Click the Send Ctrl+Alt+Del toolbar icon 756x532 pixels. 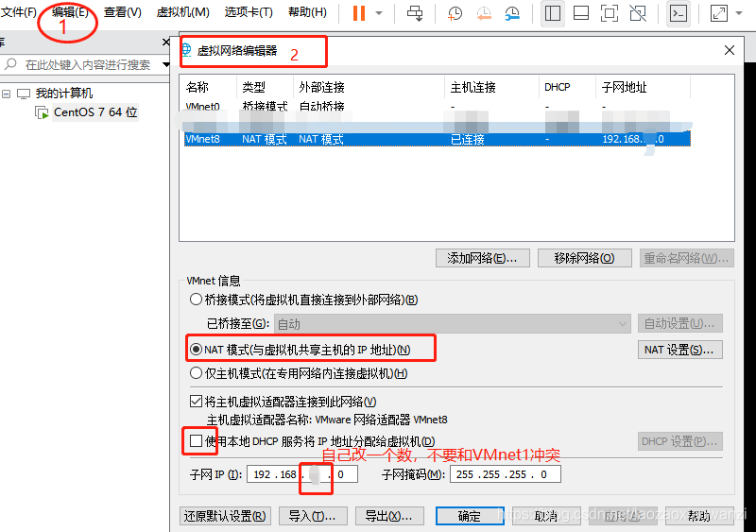(415, 13)
